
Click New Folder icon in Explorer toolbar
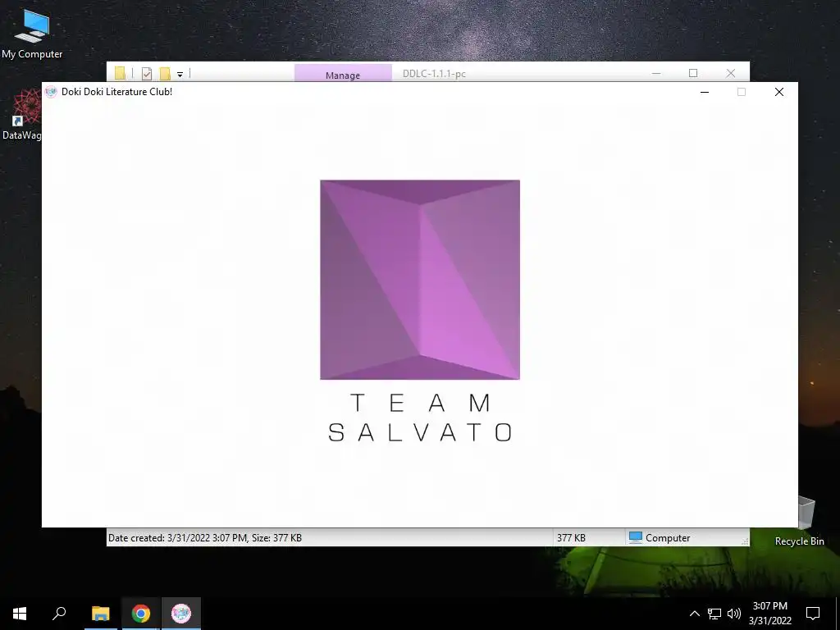[x=165, y=73]
